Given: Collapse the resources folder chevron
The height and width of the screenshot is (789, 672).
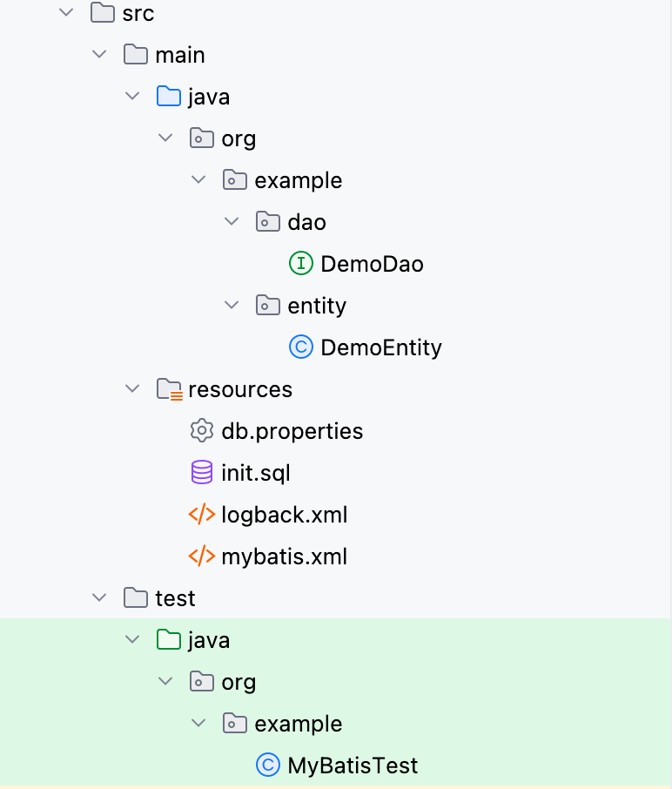Looking at the screenshot, I should 132,388.
